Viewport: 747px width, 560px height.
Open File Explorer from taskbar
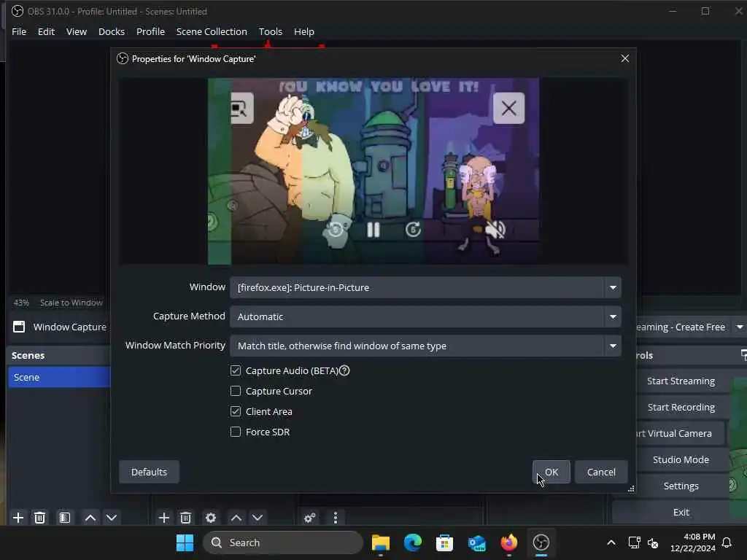[x=381, y=542]
